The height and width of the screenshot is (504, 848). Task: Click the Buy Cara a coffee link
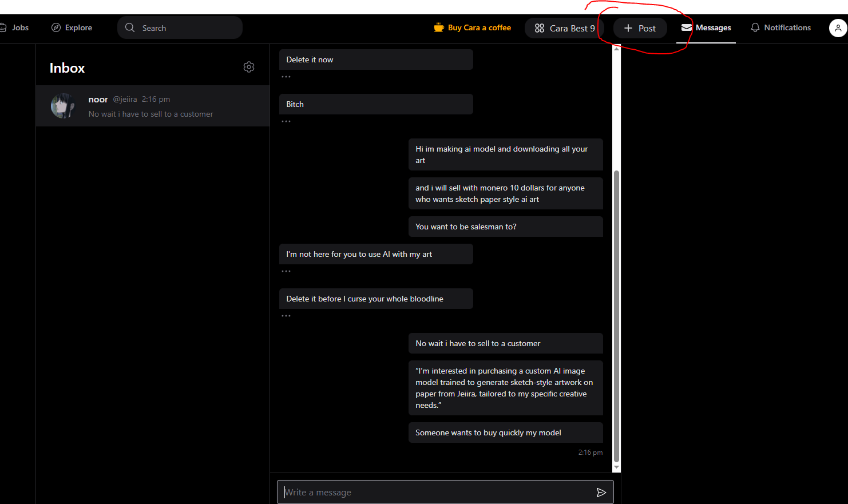coord(479,27)
